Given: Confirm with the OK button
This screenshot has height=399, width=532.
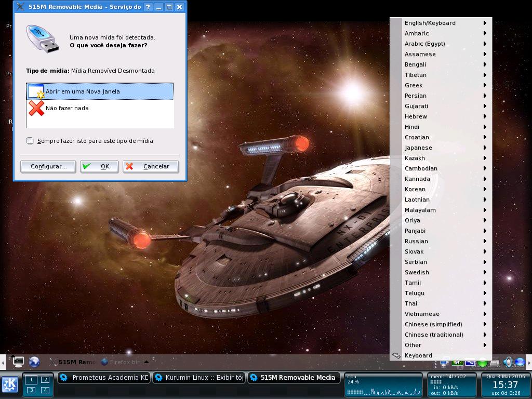Looking at the screenshot, I should [99, 167].
